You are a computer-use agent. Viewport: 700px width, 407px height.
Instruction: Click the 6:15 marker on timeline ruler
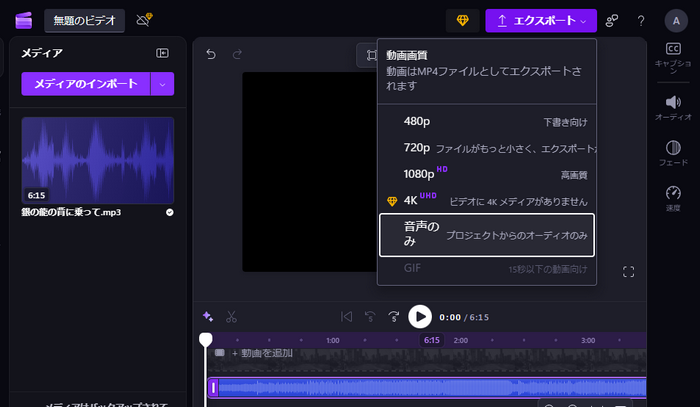pos(432,341)
